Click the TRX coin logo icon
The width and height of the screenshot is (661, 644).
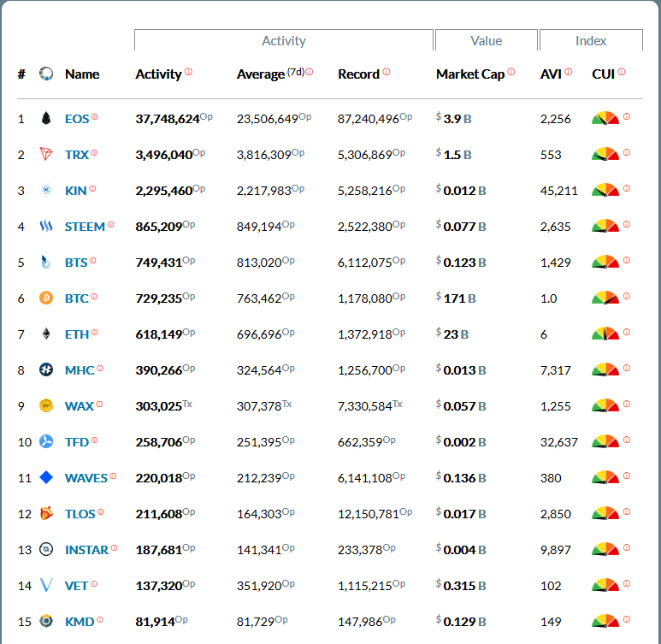pyautogui.click(x=46, y=155)
